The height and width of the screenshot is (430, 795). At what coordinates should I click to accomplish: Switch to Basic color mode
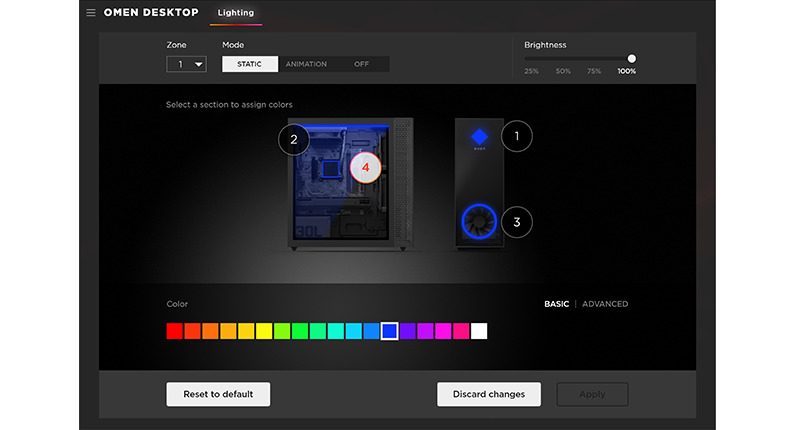point(556,304)
